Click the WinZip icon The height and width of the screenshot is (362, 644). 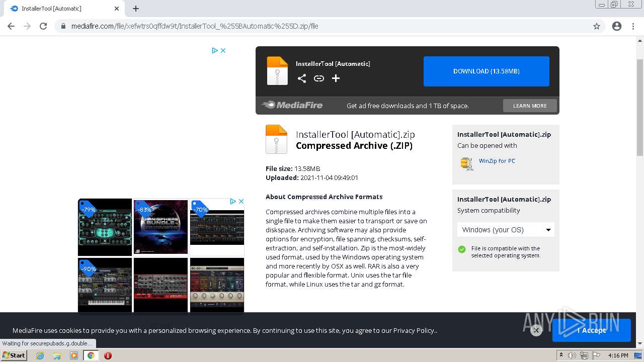tap(467, 163)
